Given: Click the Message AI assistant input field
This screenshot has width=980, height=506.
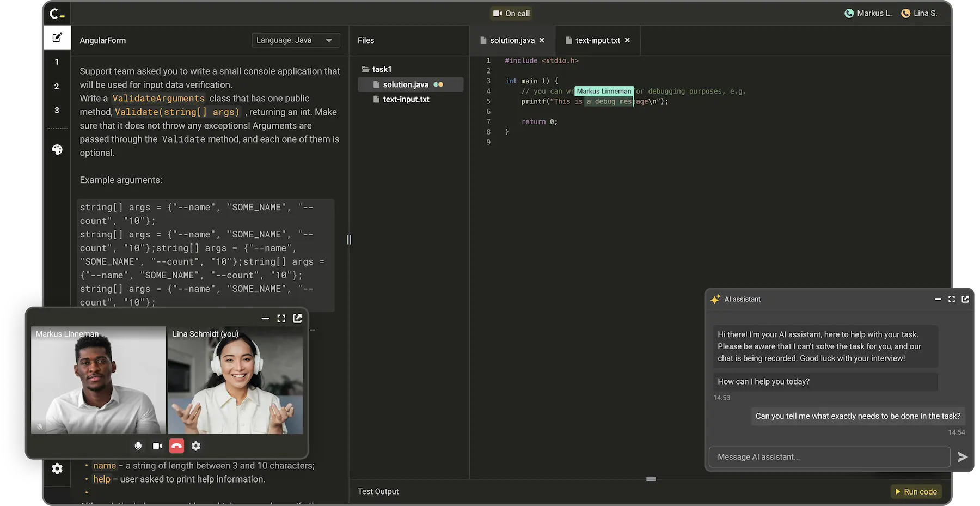Looking at the screenshot, I should pyautogui.click(x=829, y=457).
